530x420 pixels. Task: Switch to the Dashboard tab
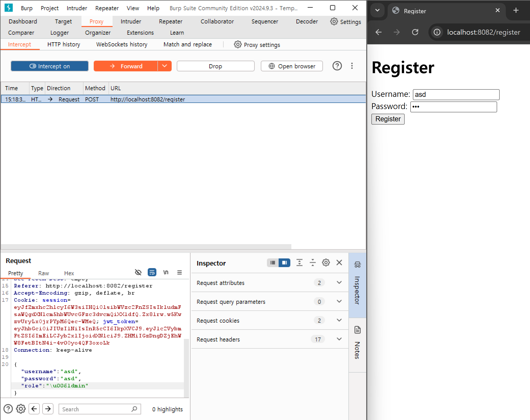(x=23, y=21)
